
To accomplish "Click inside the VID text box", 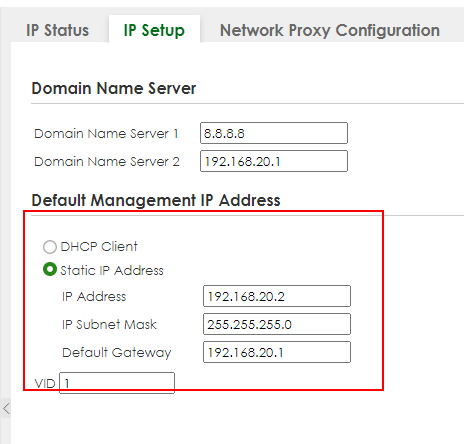I will coord(117,383).
